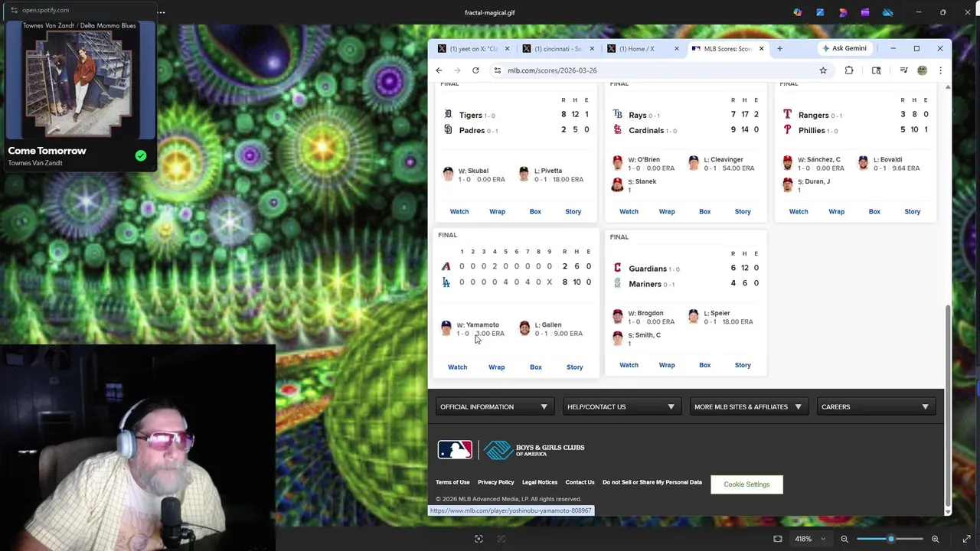This screenshot has width=980, height=551.
Task: Click the Ask Gemini button
Action: [x=844, y=48]
